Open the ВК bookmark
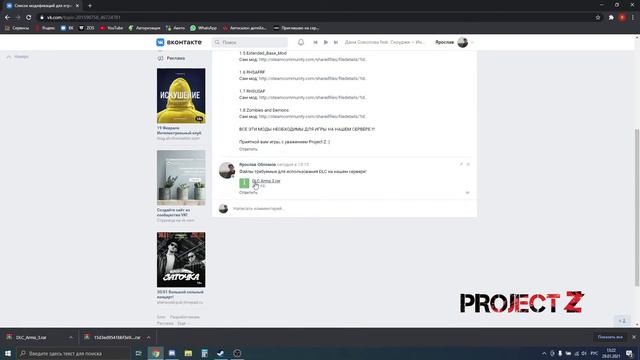Viewport: 640px width, 360px height. [67, 28]
